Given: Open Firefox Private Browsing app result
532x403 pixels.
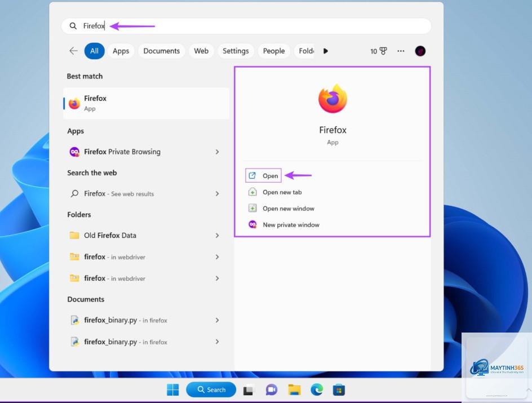Looking at the screenshot, I should tap(146, 152).
